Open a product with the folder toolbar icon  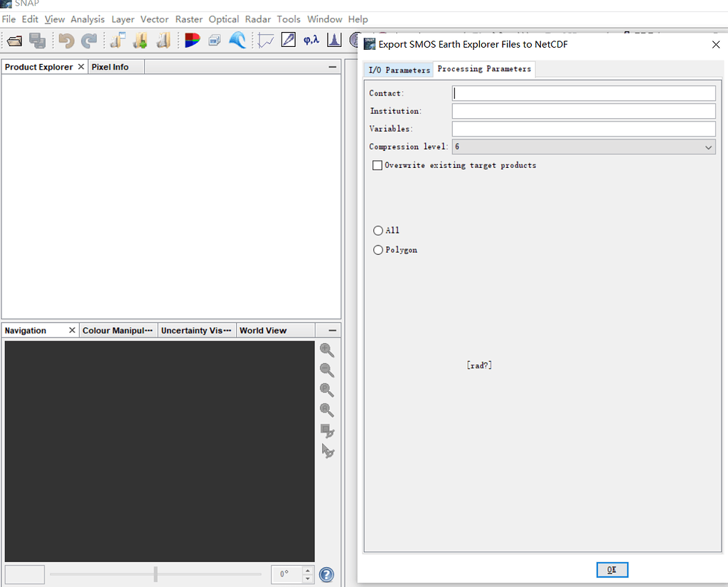(14, 40)
